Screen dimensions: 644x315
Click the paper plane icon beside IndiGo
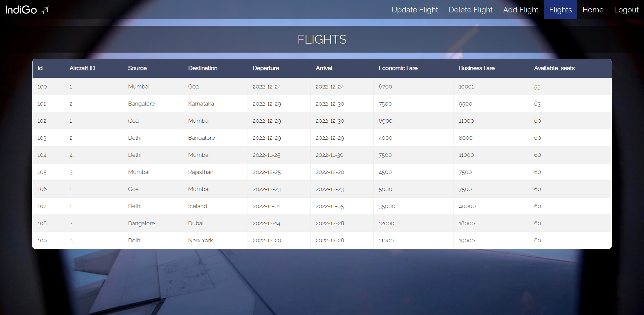coord(45,10)
